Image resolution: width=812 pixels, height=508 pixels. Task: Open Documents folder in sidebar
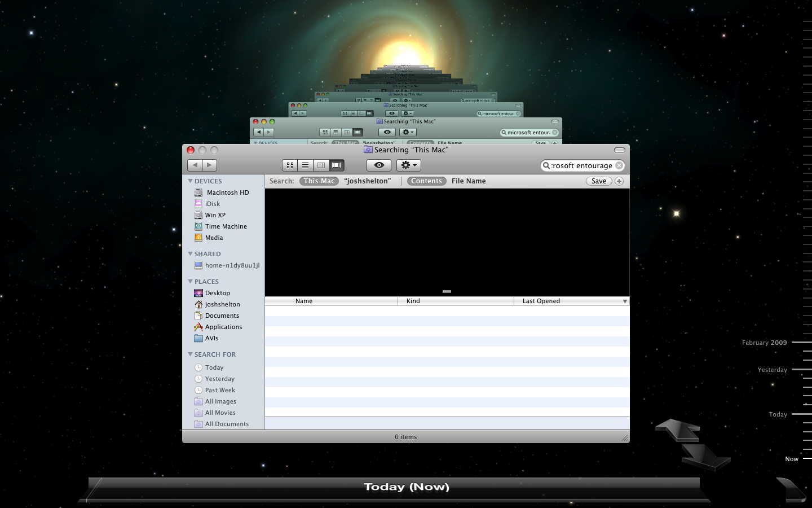(x=223, y=316)
